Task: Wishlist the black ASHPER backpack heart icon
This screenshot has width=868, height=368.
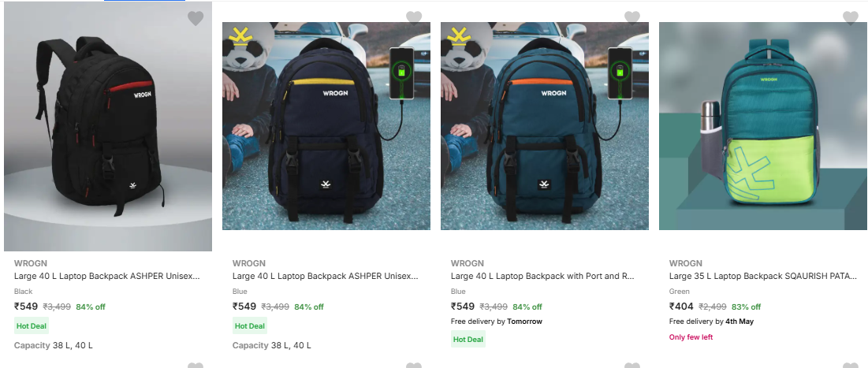Action: pyautogui.click(x=196, y=18)
